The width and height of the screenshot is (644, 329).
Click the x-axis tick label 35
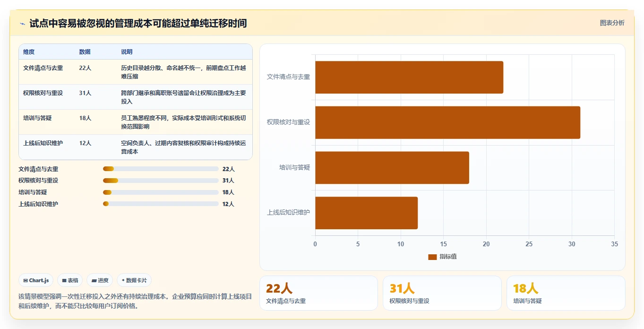[614, 244]
